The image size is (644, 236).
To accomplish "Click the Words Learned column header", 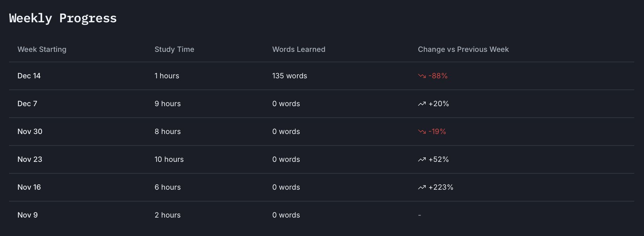I will pyautogui.click(x=299, y=49).
